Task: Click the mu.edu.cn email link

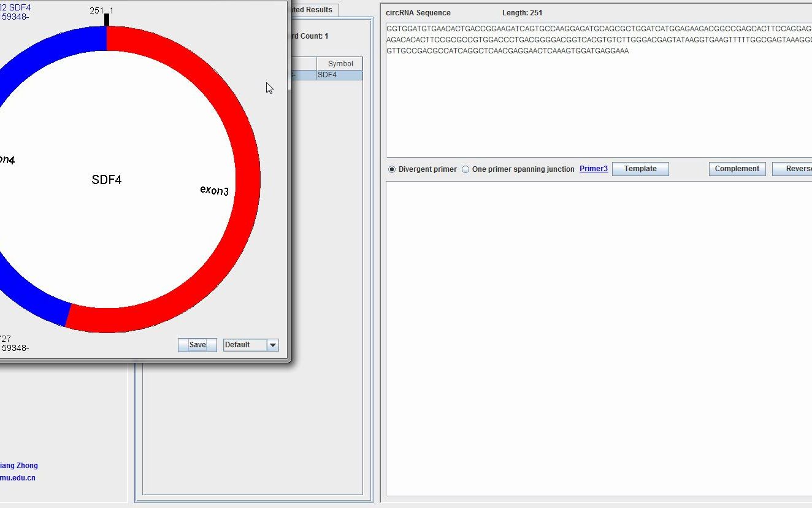Action: point(18,478)
